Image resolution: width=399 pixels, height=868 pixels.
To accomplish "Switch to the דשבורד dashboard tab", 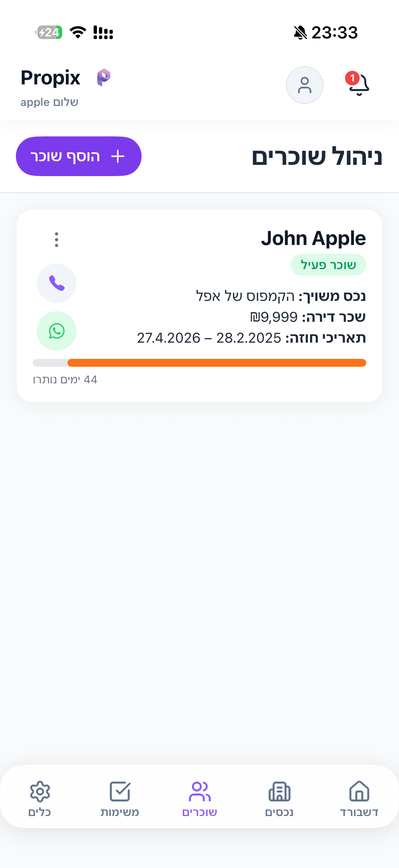I will (x=359, y=798).
